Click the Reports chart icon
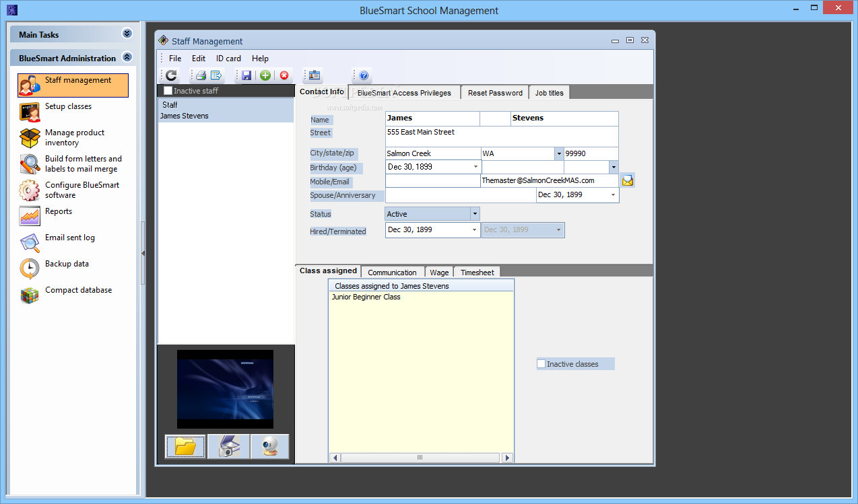The width and height of the screenshot is (858, 504). pos(30,216)
